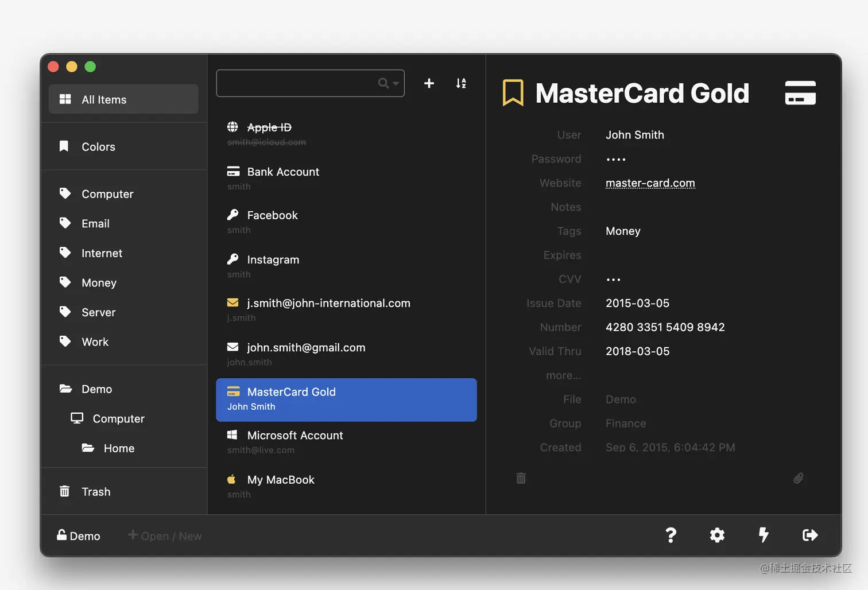The image size is (868, 590).
Task: Click the MasterCard Gold title heading
Action: pos(642,93)
